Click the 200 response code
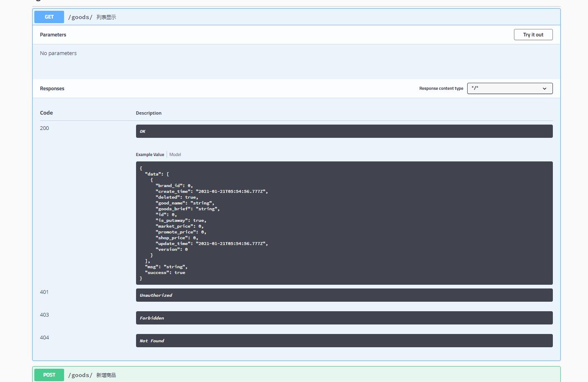 pyautogui.click(x=44, y=128)
